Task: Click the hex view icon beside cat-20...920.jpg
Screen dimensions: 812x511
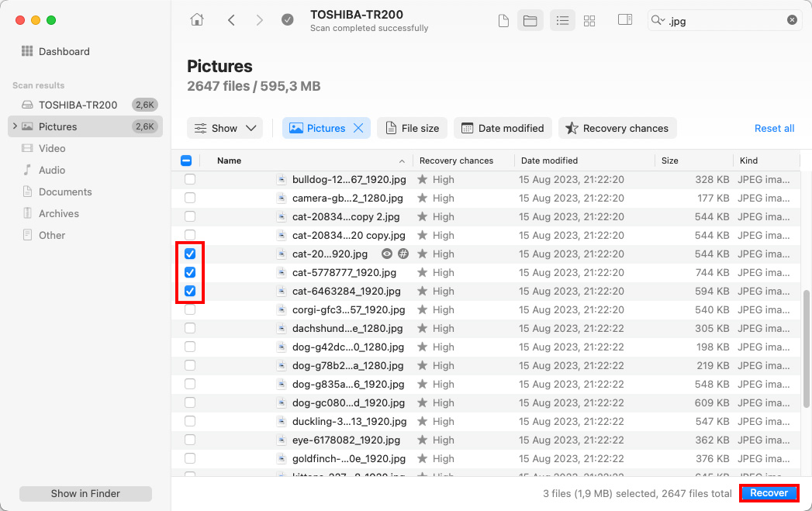Action: point(403,254)
